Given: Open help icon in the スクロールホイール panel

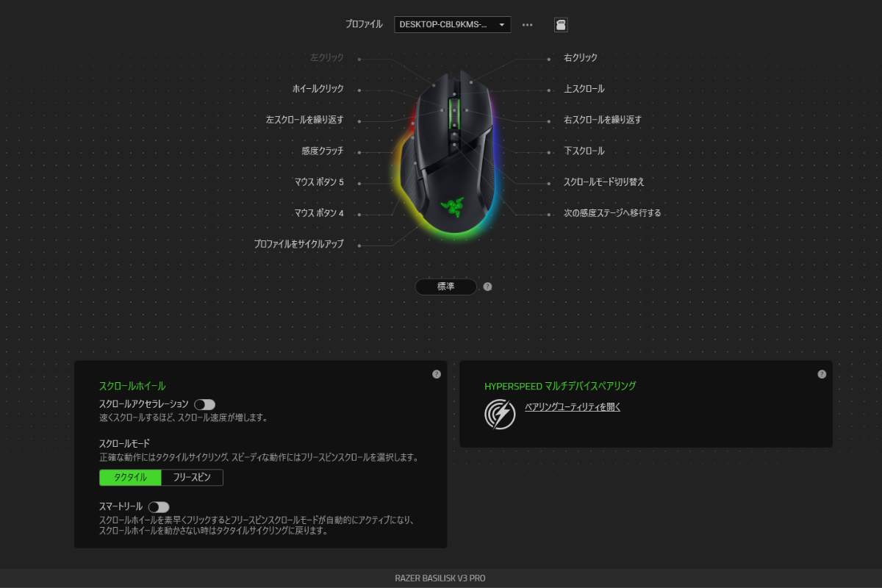Looking at the screenshot, I should [x=437, y=374].
